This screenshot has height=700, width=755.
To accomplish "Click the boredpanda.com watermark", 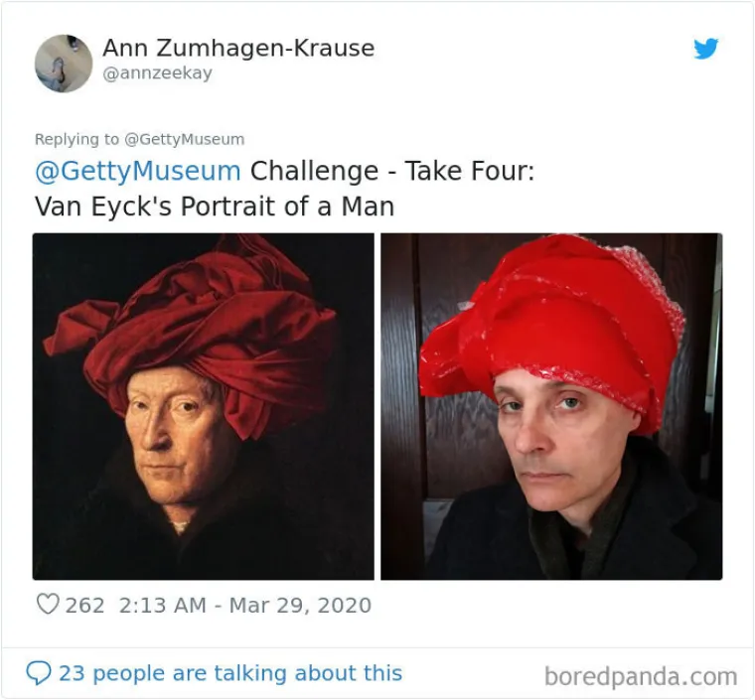I will tap(641, 676).
